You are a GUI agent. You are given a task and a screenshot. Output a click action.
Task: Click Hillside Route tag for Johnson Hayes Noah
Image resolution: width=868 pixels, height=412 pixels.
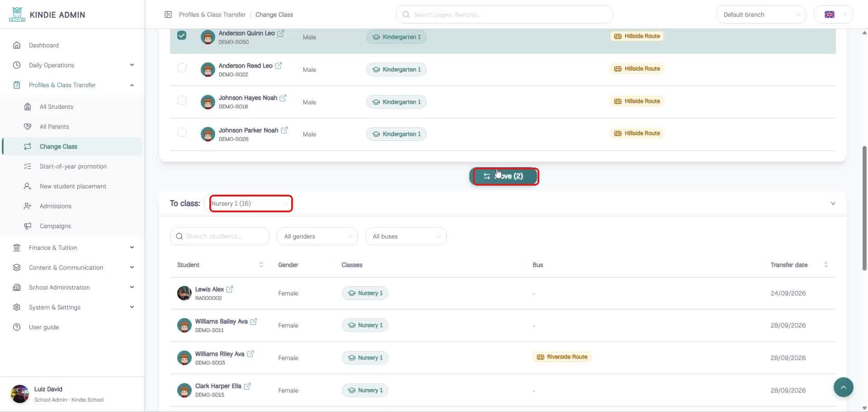[637, 101]
